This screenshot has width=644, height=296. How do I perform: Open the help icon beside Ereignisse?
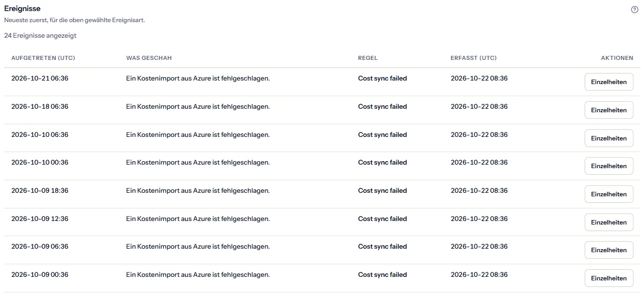(634, 10)
